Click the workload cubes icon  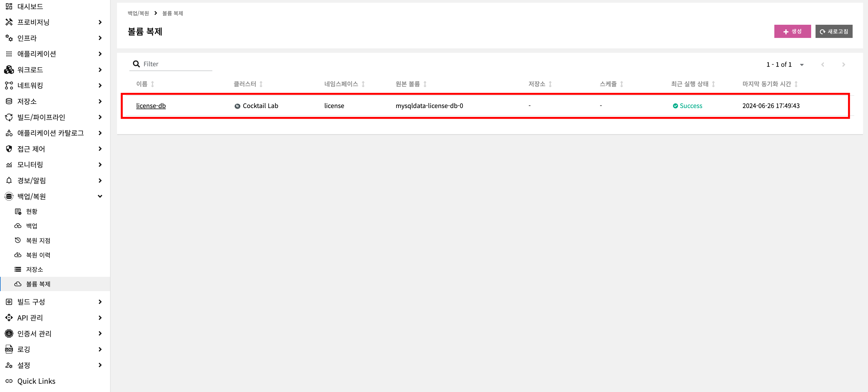coord(9,70)
